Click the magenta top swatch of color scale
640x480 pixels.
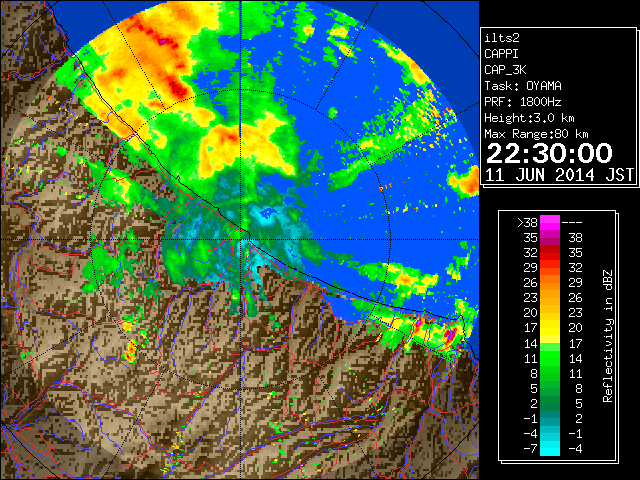[x=550, y=220]
